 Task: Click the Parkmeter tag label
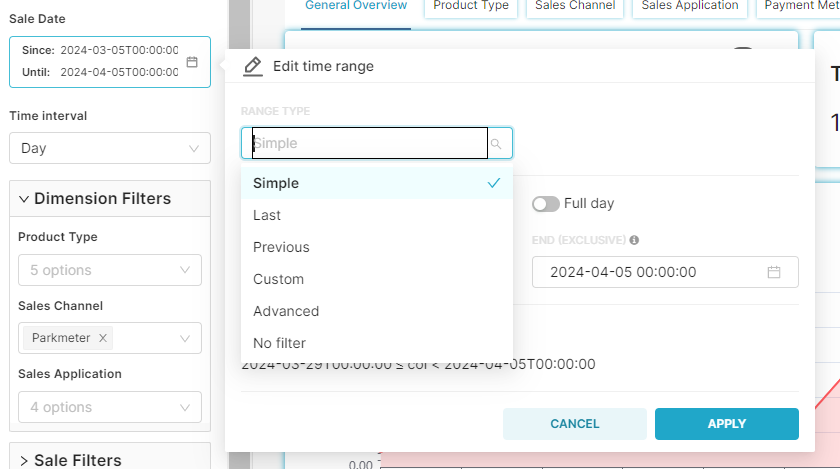coord(61,338)
